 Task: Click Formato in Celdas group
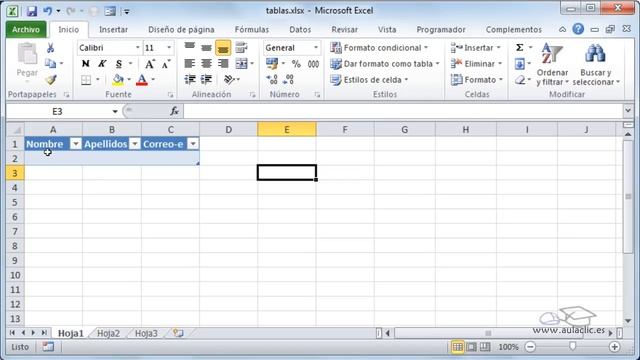point(477,80)
